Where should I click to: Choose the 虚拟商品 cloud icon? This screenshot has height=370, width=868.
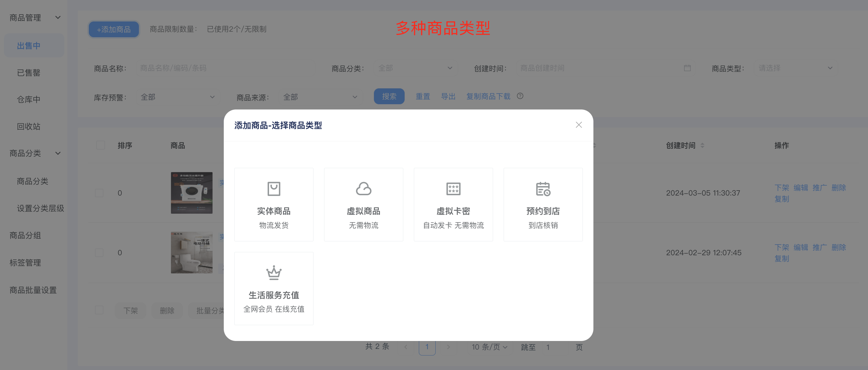(x=363, y=189)
